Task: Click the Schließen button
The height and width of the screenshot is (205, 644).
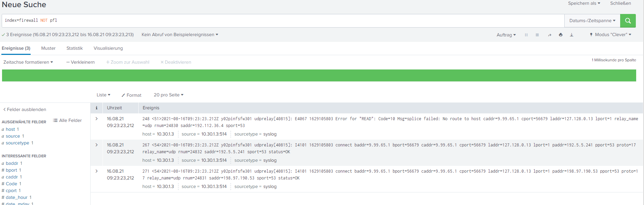Action: 620,3
